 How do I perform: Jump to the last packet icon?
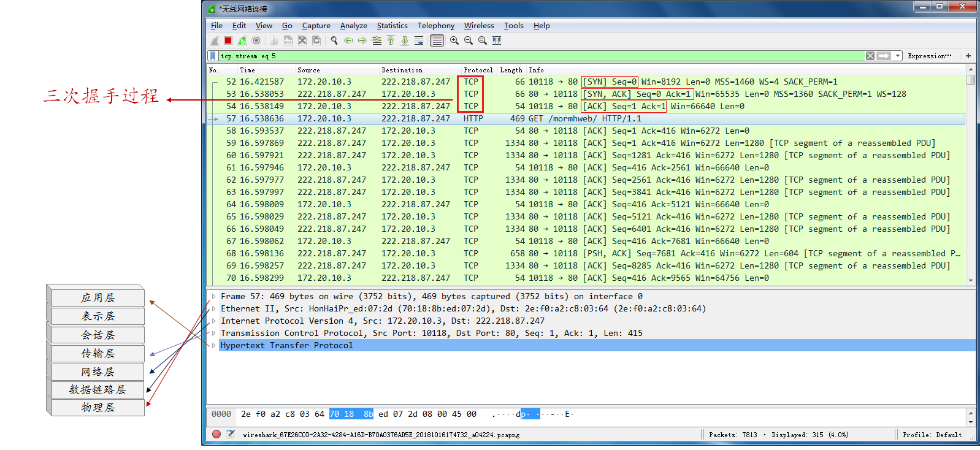[x=405, y=40]
